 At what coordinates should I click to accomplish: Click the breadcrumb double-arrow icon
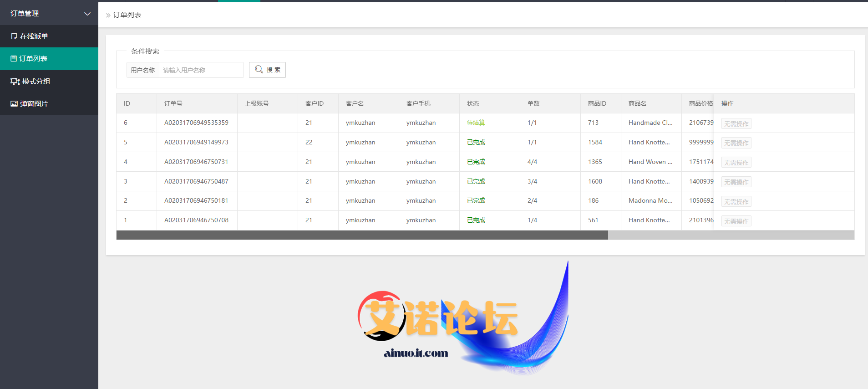tap(108, 15)
